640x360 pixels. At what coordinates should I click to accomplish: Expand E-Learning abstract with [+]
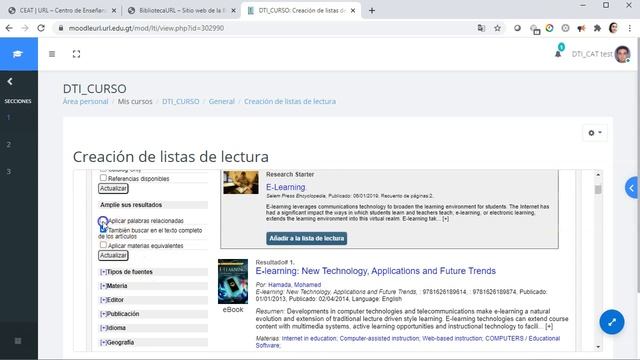pyautogui.click(x=445, y=219)
